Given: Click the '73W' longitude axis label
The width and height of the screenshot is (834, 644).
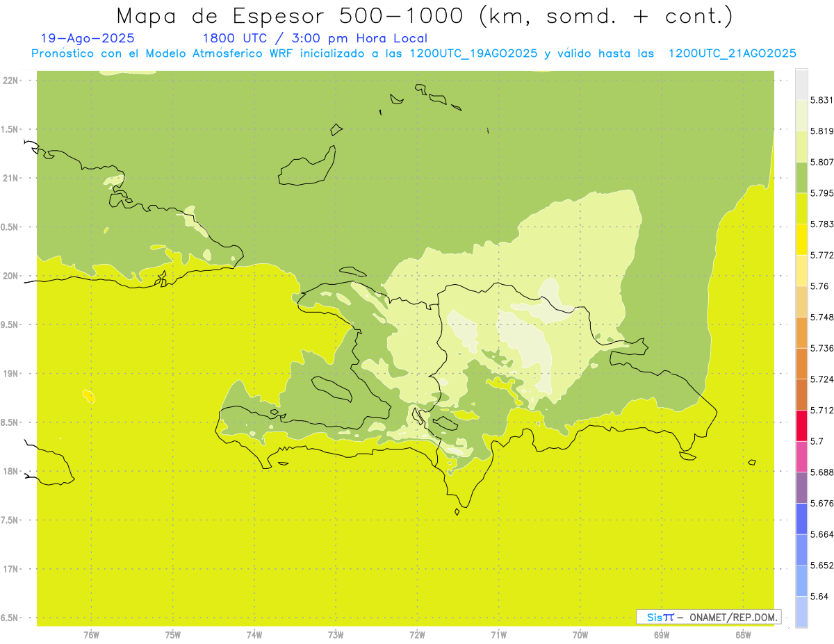Looking at the screenshot, I should coord(336,635).
